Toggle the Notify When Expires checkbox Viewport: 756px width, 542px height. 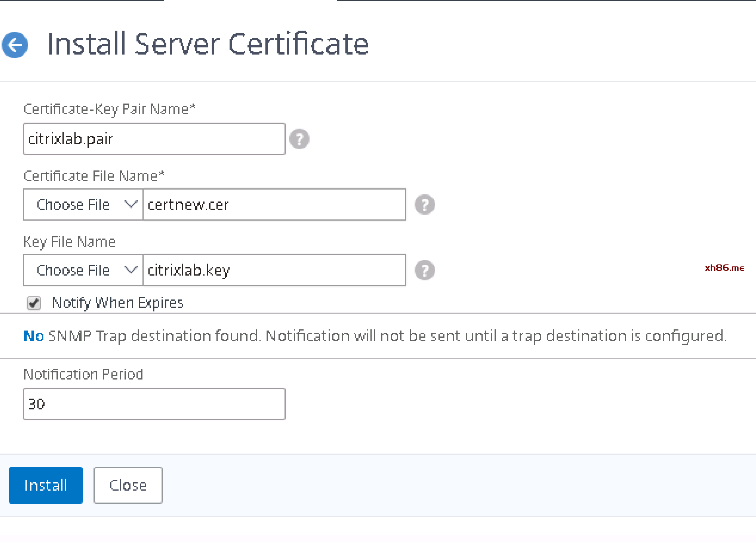(x=34, y=303)
